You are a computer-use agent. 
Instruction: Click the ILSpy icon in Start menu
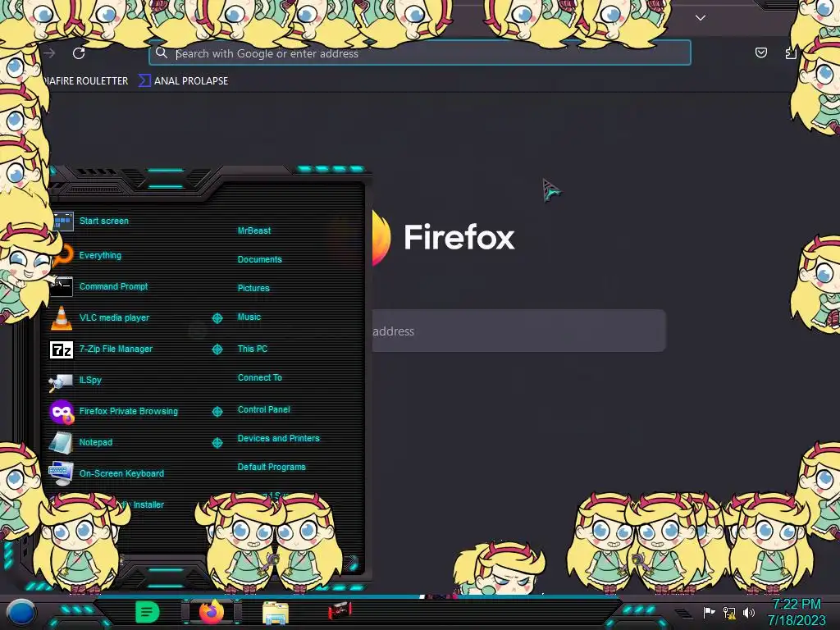[x=61, y=381]
